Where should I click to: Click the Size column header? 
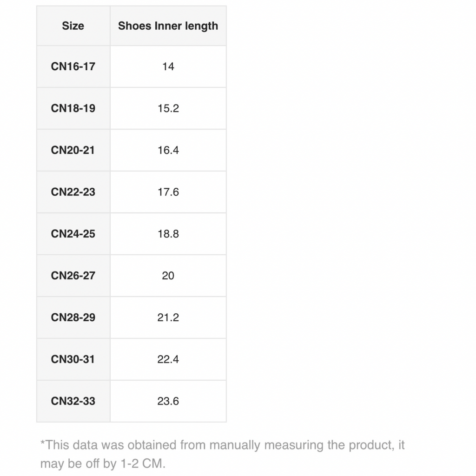73,26
